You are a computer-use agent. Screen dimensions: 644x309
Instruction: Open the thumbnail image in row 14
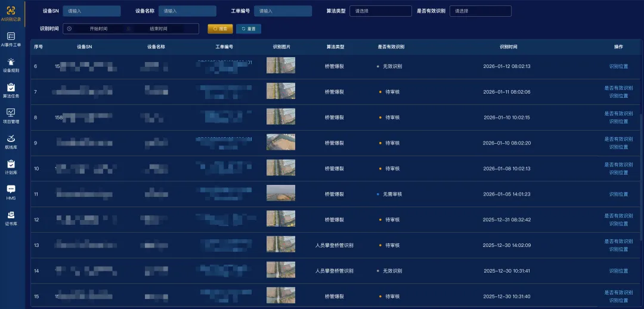pyautogui.click(x=280, y=270)
